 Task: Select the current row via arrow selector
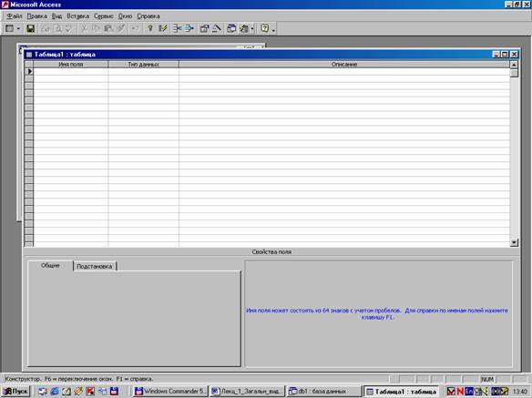[x=29, y=71]
